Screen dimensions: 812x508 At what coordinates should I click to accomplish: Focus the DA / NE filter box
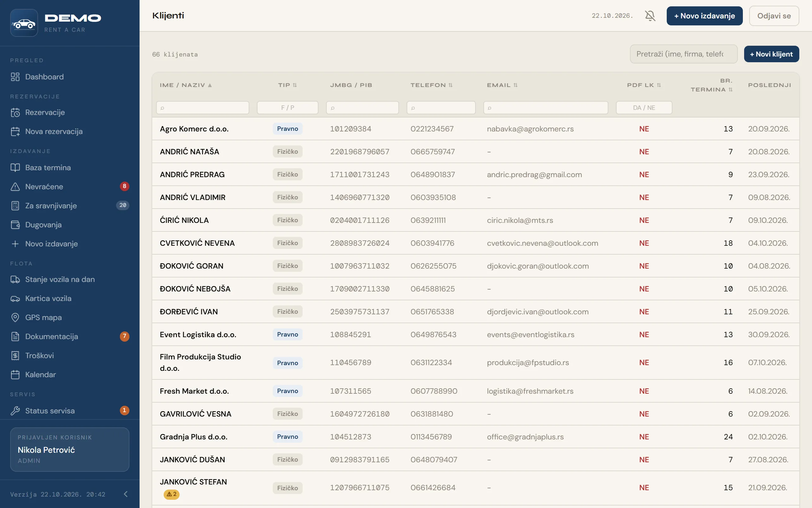[x=644, y=108]
